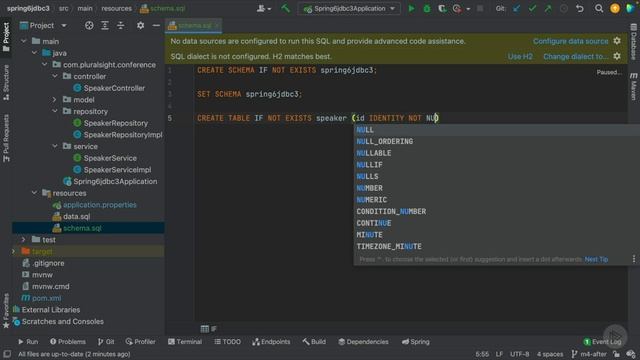Image resolution: width=640 pixels, height=360 pixels.
Task: Expand the test folder
Action: pos(23,240)
